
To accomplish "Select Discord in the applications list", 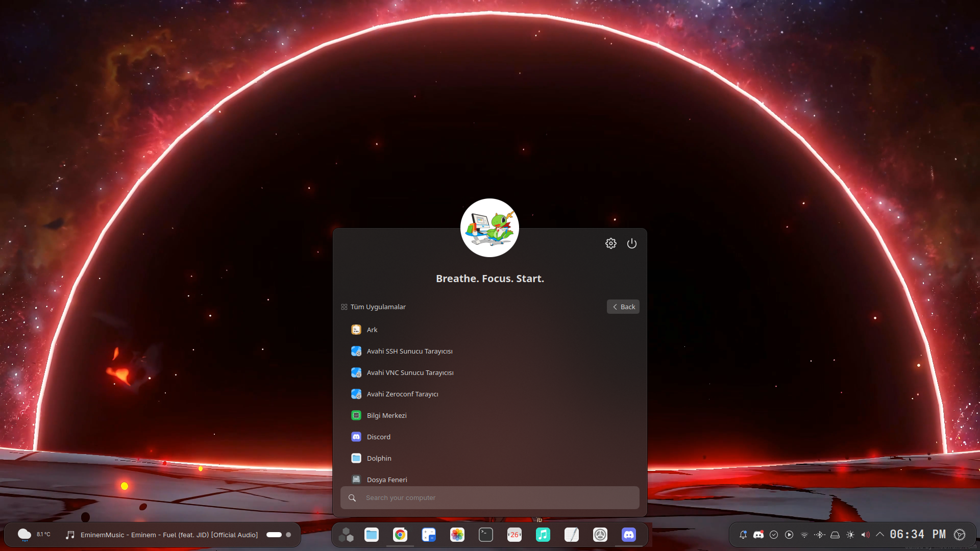I will pos(378,437).
